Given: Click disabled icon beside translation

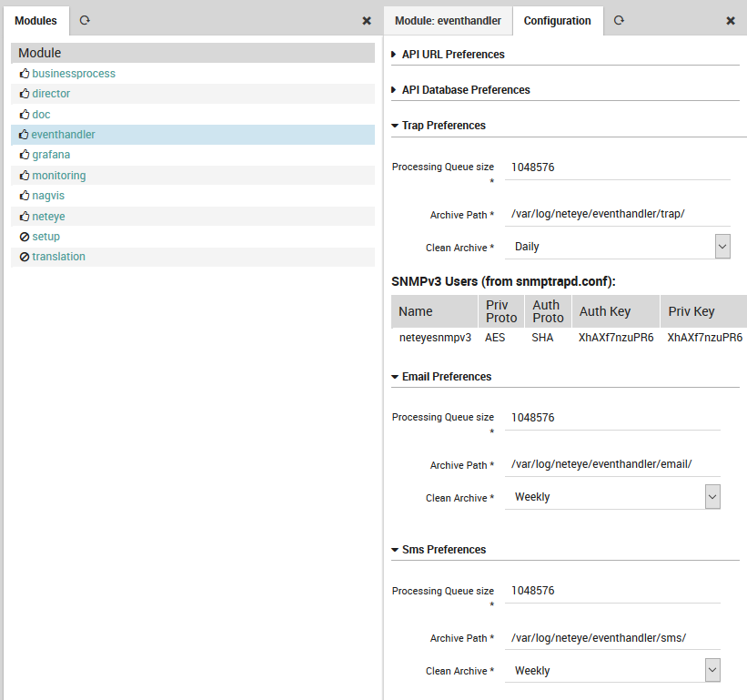Looking at the screenshot, I should click(x=25, y=257).
